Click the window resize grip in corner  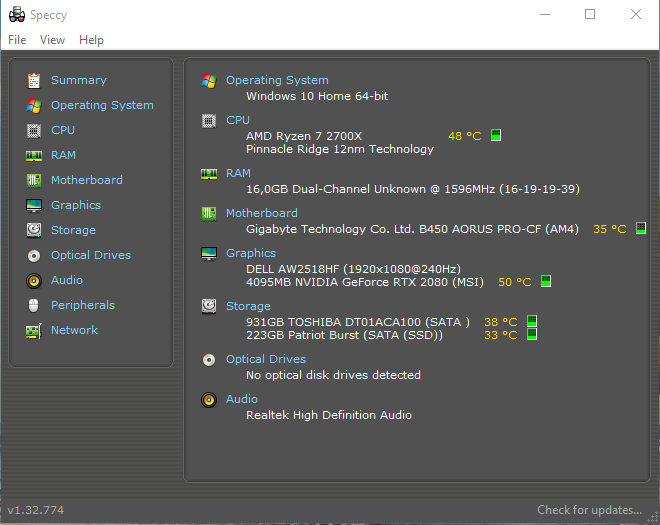tap(653, 518)
